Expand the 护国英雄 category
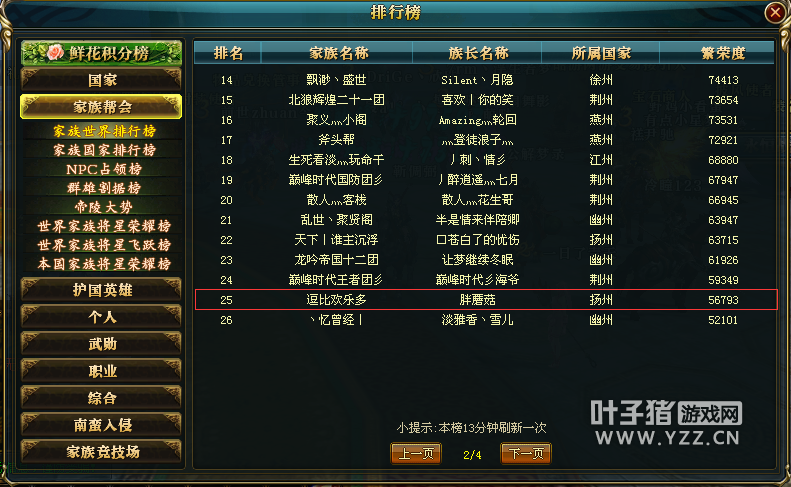The height and width of the screenshot is (487, 791). coord(101,290)
